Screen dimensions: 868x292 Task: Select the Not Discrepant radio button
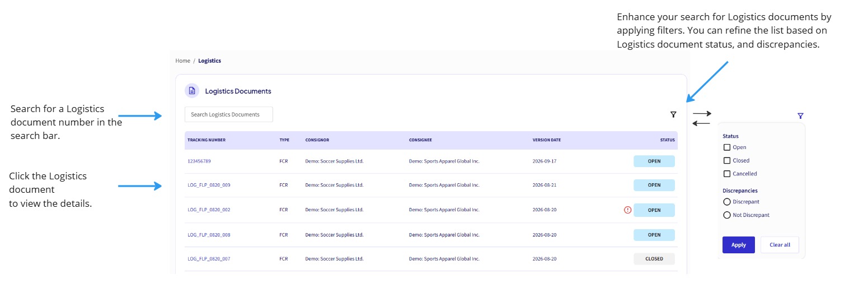click(x=727, y=215)
